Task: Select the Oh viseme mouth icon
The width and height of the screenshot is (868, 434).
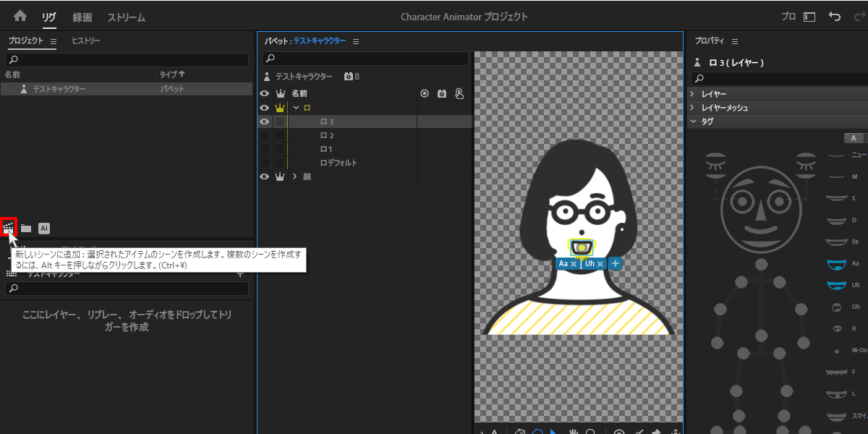Action: click(x=836, y=307)
